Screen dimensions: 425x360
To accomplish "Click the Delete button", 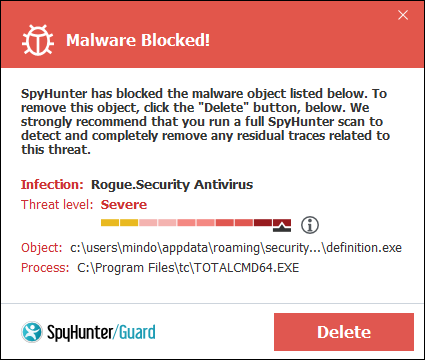I will tap(344, 332).
